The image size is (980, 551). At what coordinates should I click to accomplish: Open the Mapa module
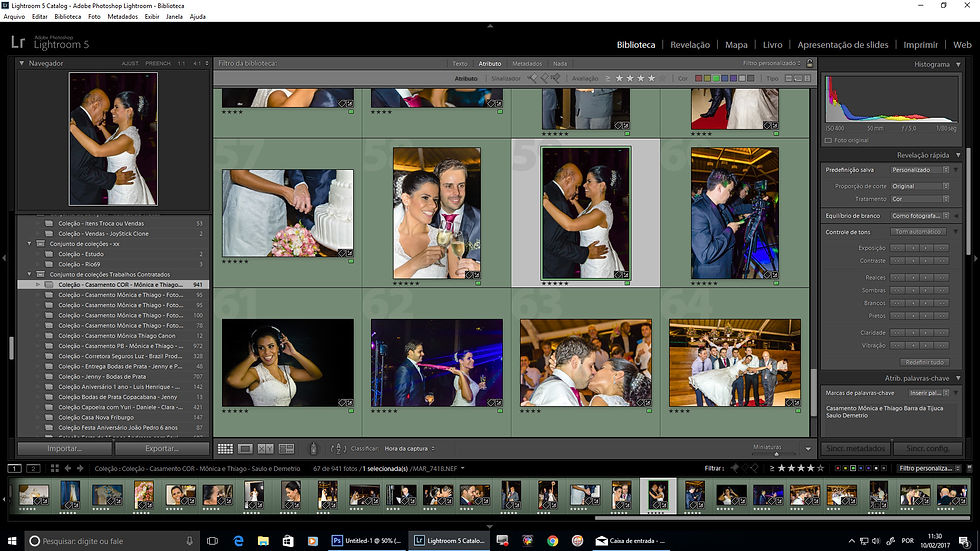coord(736,45)
